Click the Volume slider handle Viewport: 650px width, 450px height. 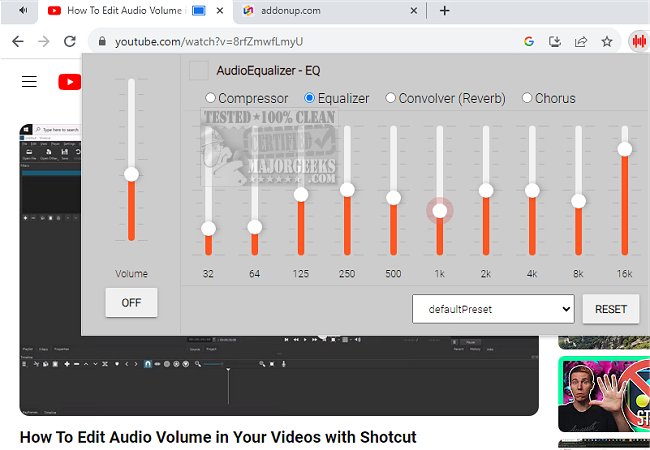point(131,175)
